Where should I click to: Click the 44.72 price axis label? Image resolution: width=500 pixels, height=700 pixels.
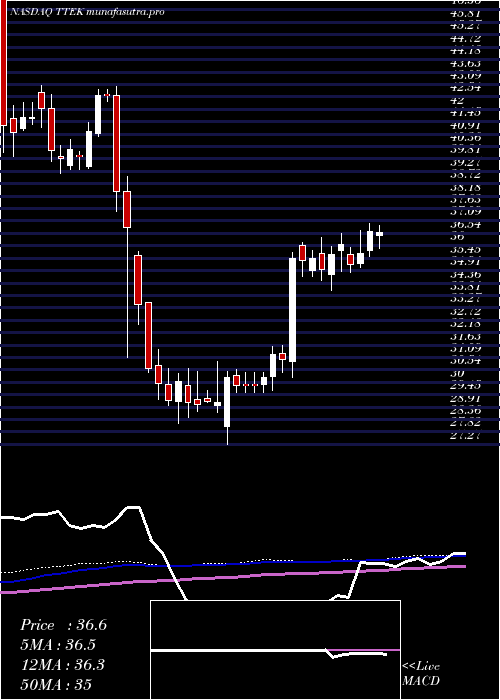click(466, 38)
